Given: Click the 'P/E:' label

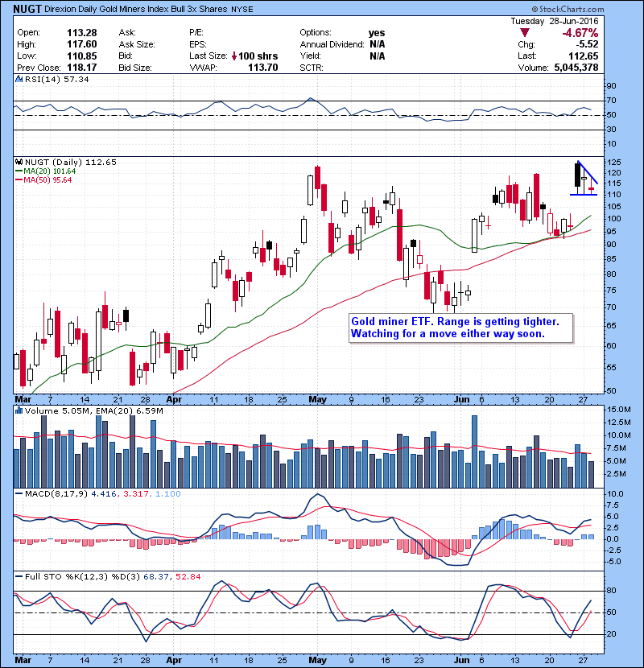Looking at the screenshot, I should click(x=196, y=33).
